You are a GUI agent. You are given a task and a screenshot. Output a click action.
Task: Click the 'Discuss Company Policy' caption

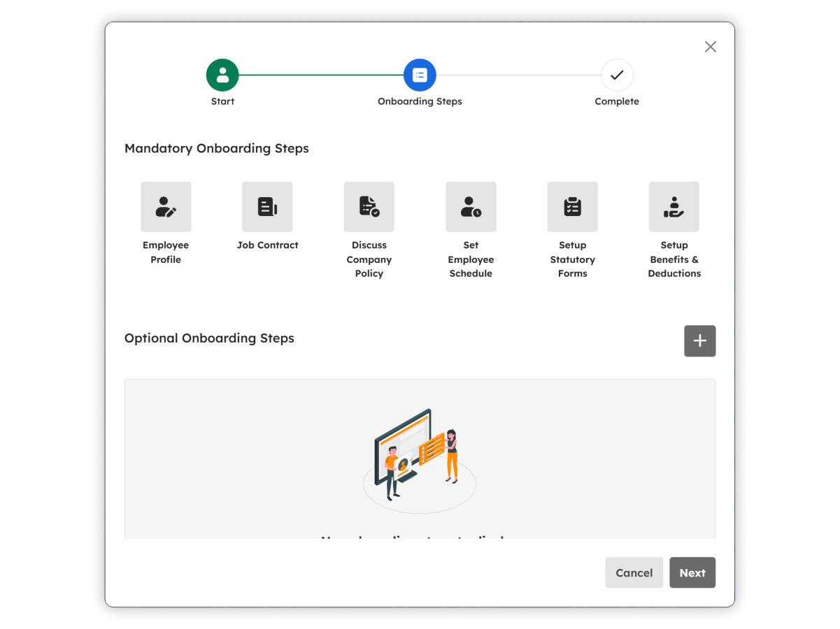[369, 259]
